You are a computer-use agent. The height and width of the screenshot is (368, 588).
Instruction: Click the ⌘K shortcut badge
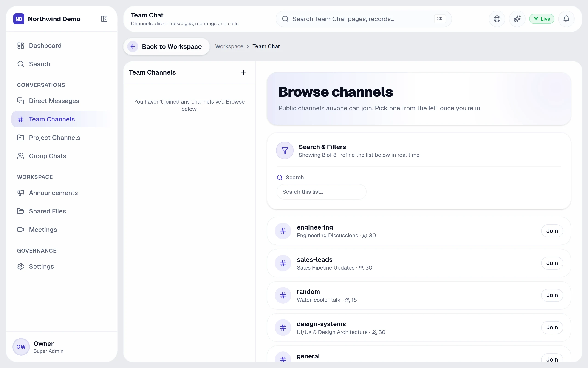click(440, 19)
